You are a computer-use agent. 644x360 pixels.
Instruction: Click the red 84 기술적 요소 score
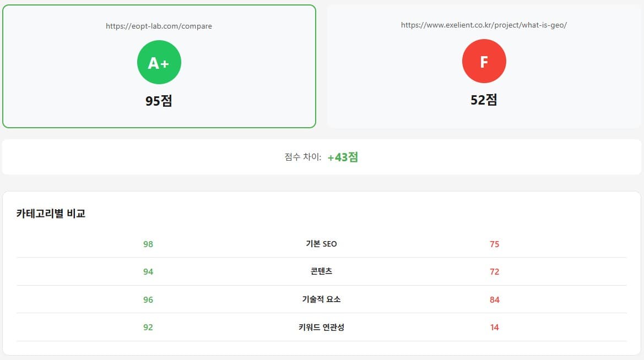(x=495, y=299)
